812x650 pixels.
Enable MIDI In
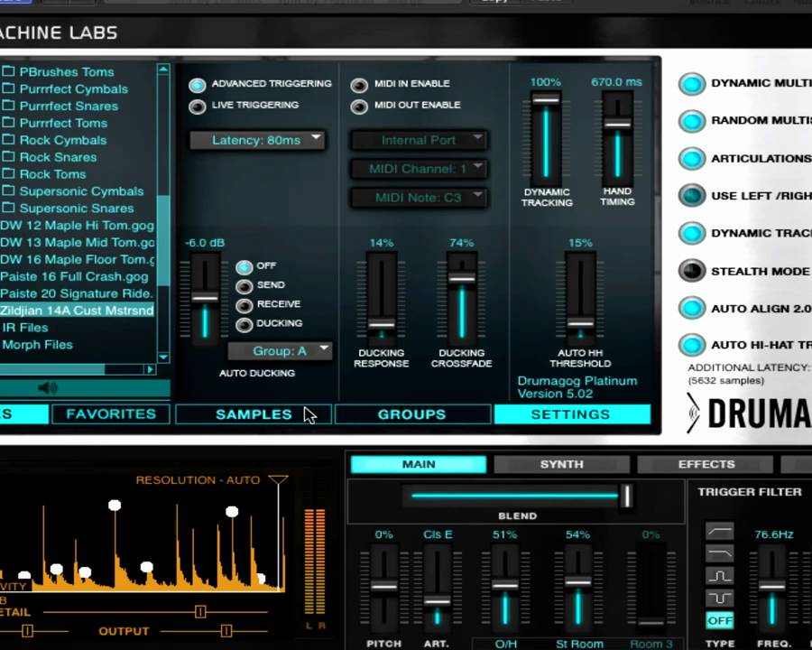(x=359, y=85)
